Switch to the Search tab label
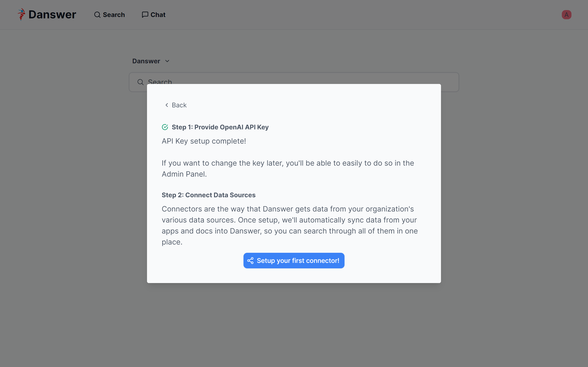588x367 pixels. point(114,15)
